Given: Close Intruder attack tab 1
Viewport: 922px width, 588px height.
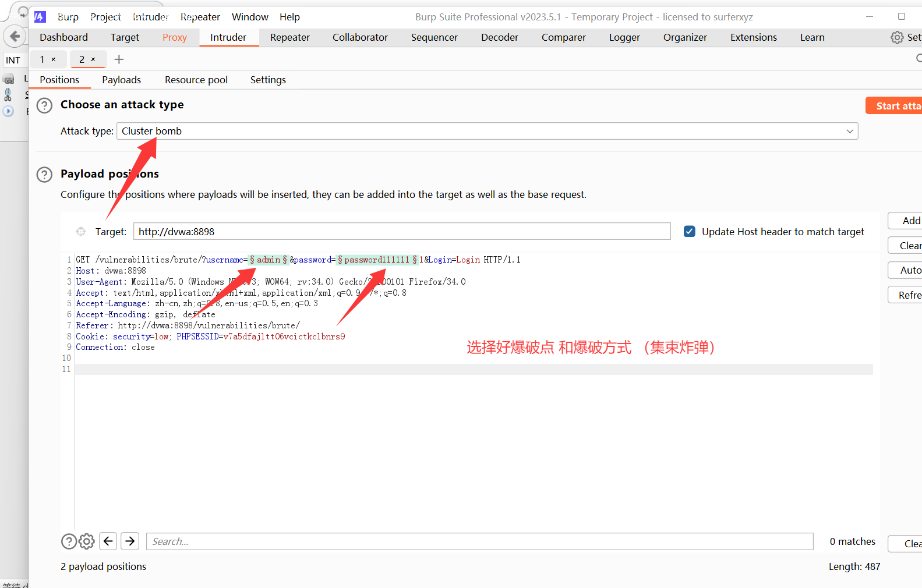Looking at the screenshot, I should pos(54,59).
